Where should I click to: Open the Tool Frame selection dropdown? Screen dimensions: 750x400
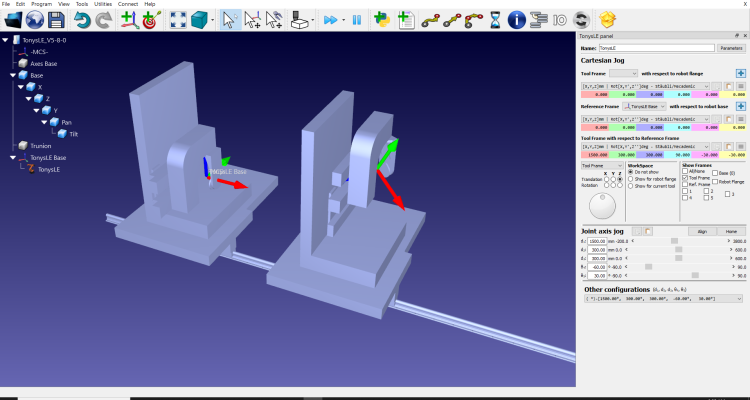624,74
